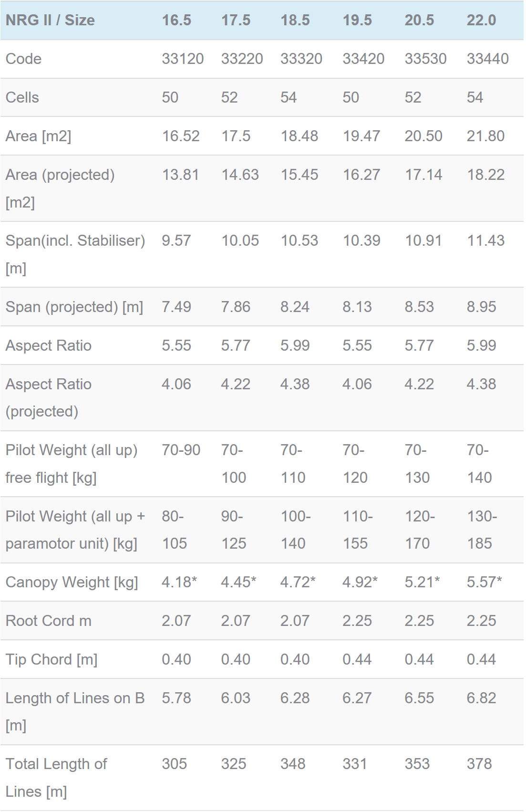
Task: Click free flight weight 70-90
Action: tap(181, 450)
